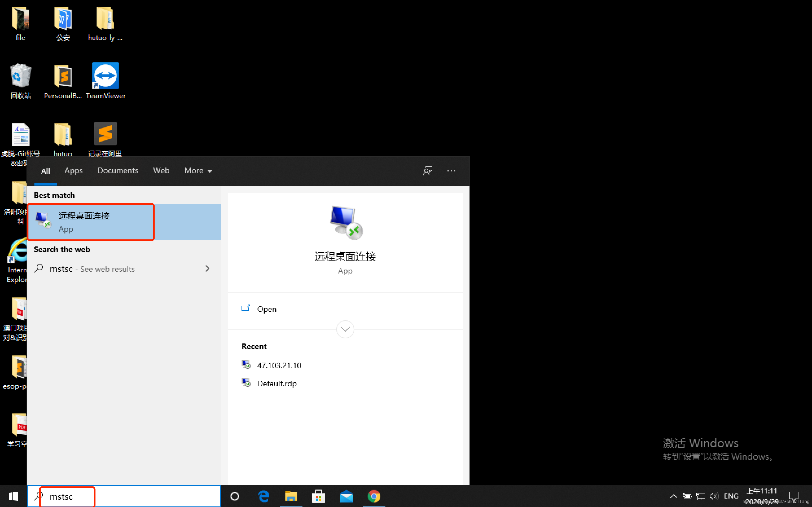Image resolution: width=812 pixels, height=507 pixels.
Task: Open TeamViewer desktop shortcut
Action: (x=105, y=76)
